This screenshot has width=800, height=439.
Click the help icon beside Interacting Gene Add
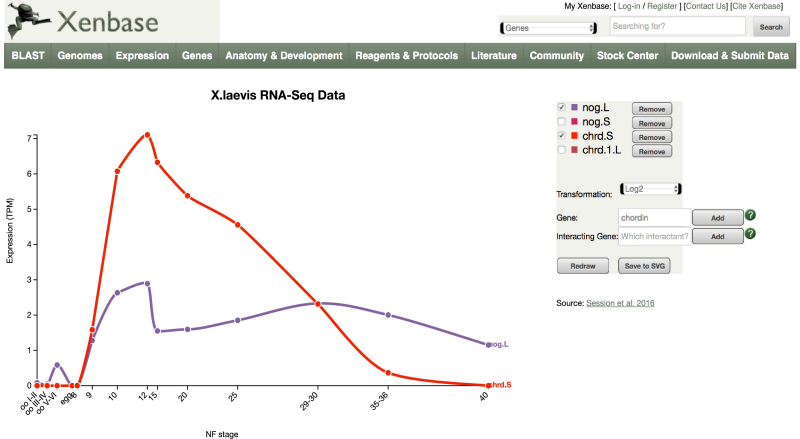click(x=750, y=235)
